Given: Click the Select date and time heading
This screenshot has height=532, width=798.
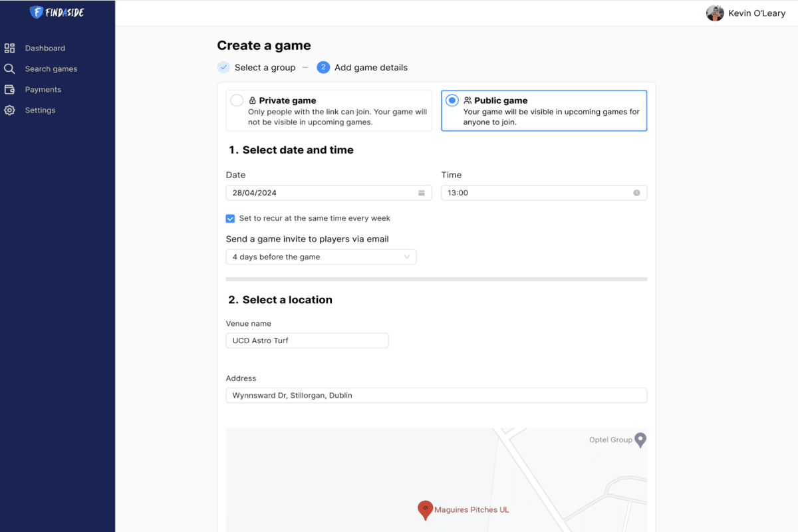Looking at the screenshot, I should (x=291, y=150).
